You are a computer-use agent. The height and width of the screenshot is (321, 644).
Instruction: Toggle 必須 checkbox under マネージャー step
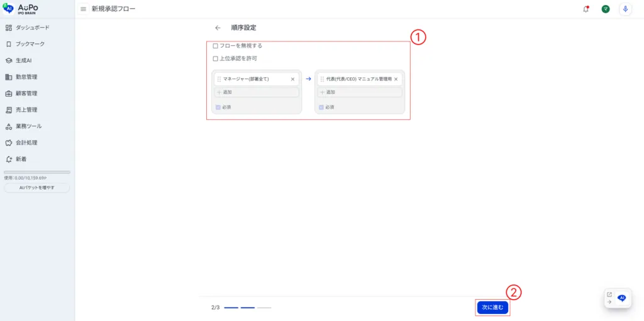coord(218,107)
